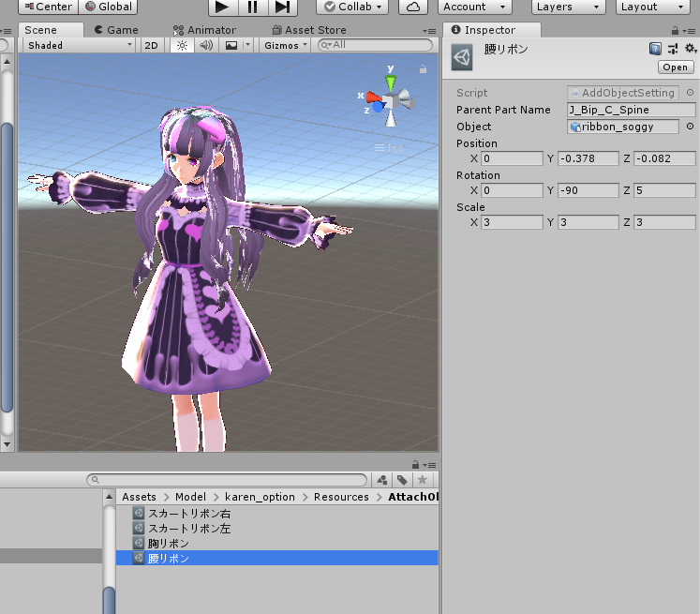Select the Inspector tab
Screen dimensions: 700x614
tap(492, 30)
